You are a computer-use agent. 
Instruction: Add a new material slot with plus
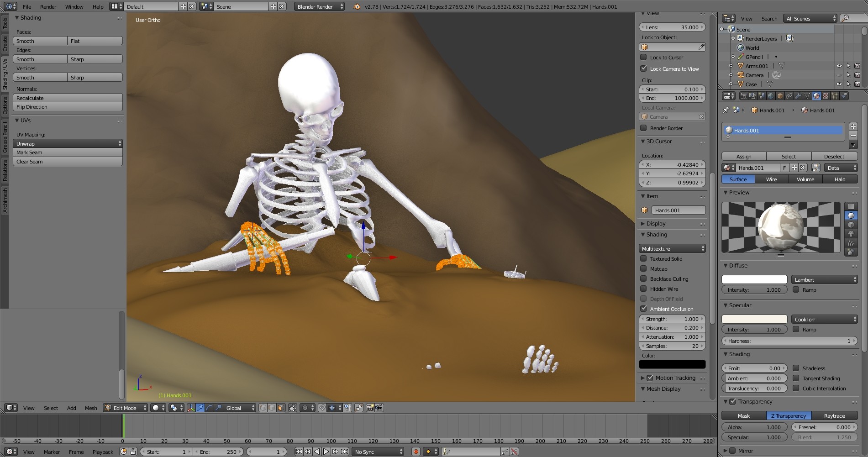coord(853,126)
